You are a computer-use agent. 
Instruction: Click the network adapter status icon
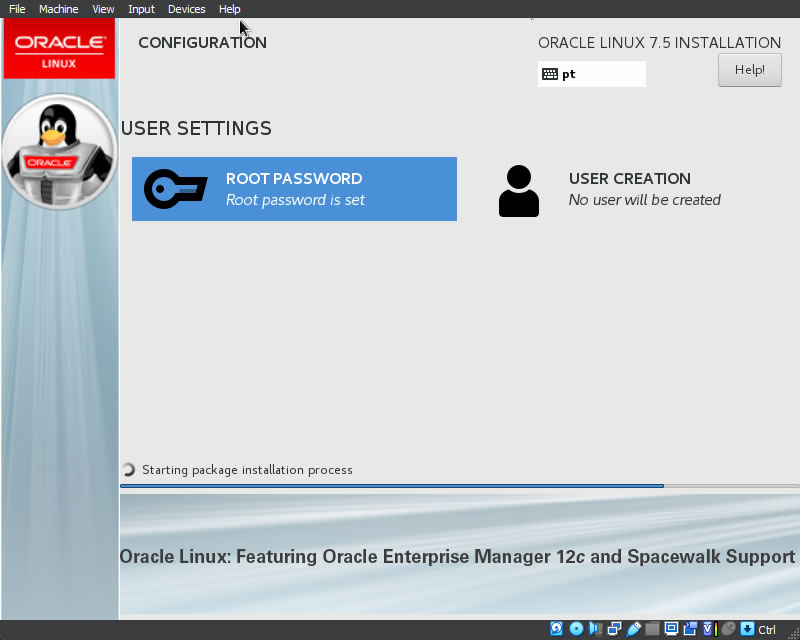coord(614,629)
